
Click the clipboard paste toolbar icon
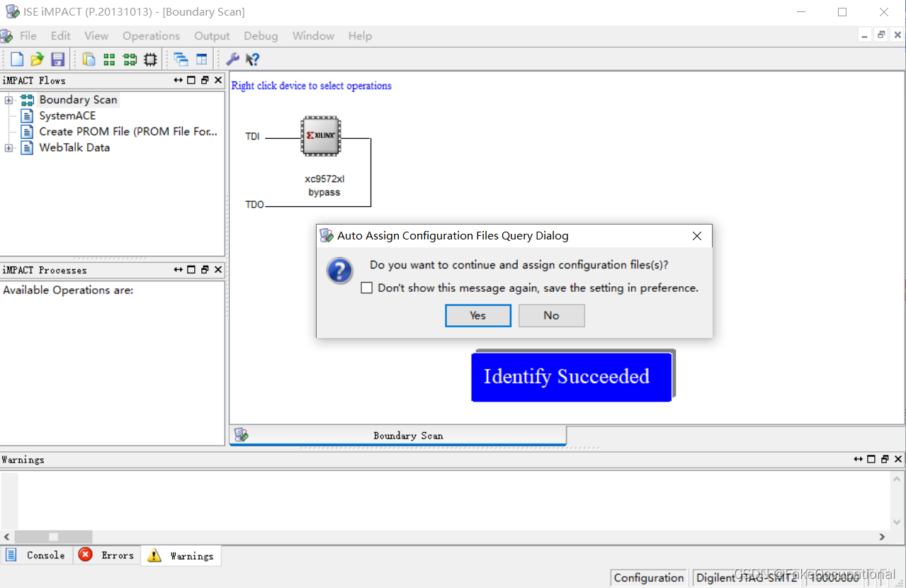tap(89, 60)
